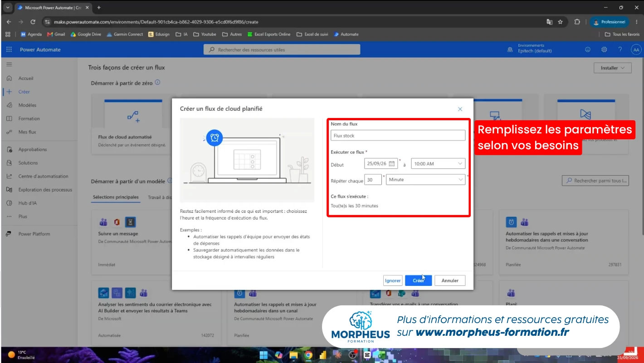
Task: Open the Power Automate app launcher waffle
Action: [9, 49]
